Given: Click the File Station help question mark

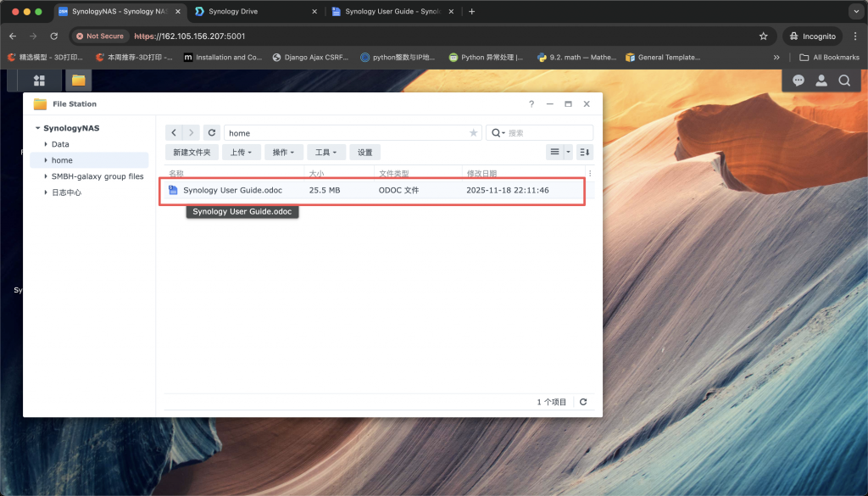Looking at the screenshot, I should pos(531,103).
